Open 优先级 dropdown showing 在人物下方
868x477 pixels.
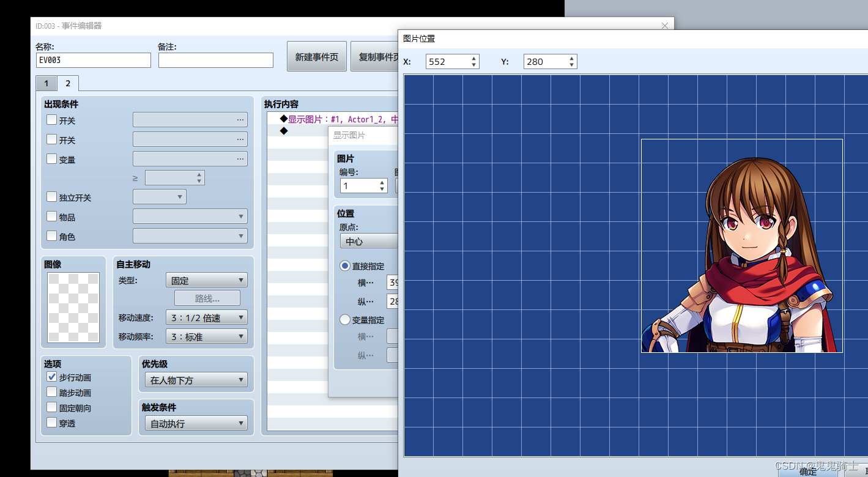click(x=196, y=380)
